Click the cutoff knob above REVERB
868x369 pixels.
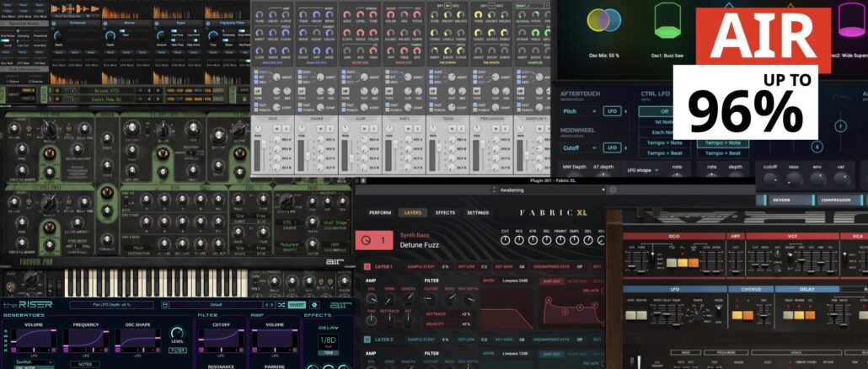(770, 179)
